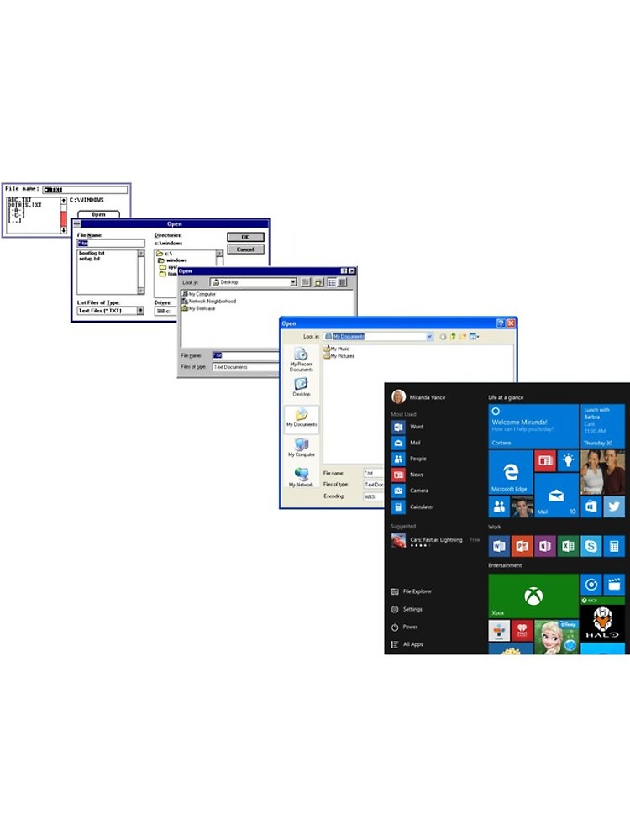The image size is (630, 840).
Task: Expand Look in Desktop dropdown, Windows 95 dialog
Action: (x=293, y=282)
